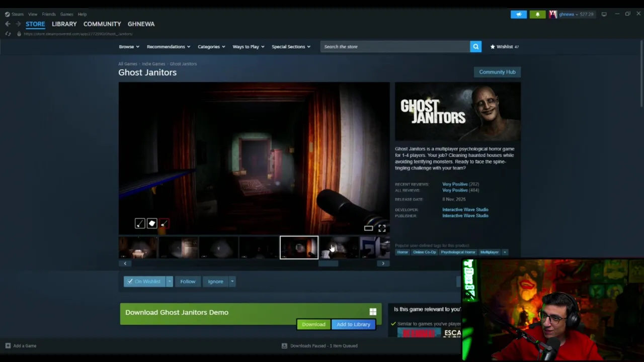Reload the store page

8,34
